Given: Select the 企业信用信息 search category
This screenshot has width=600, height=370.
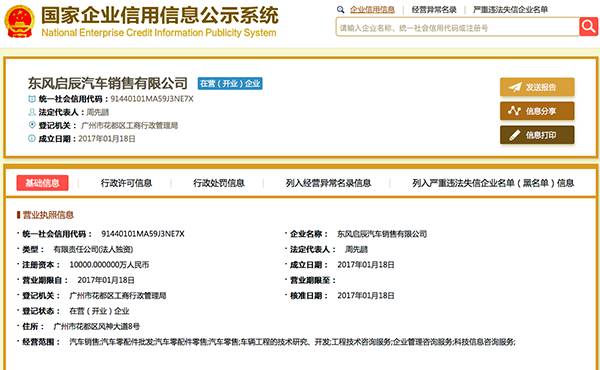Looking at the screenshot, I should (372, 10).
